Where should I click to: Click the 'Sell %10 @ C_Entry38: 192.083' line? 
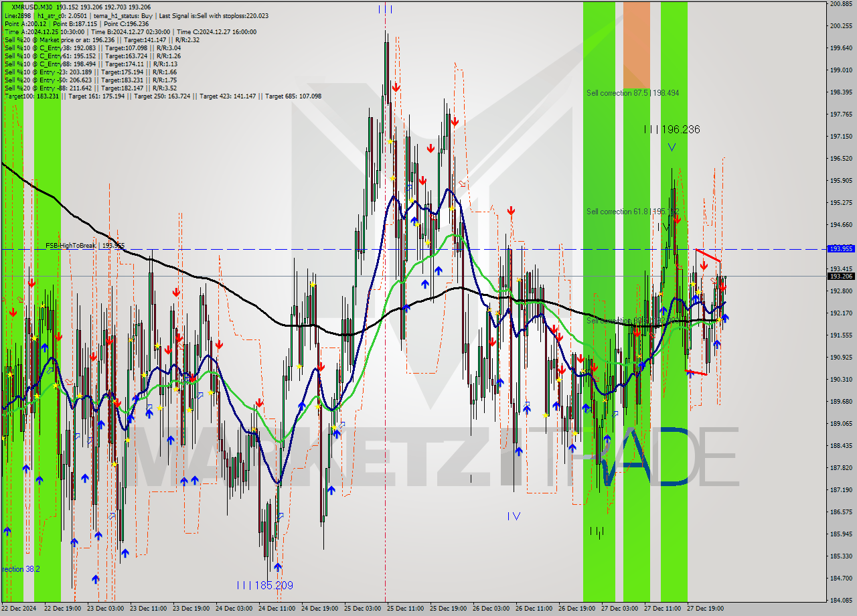point(92,48)
